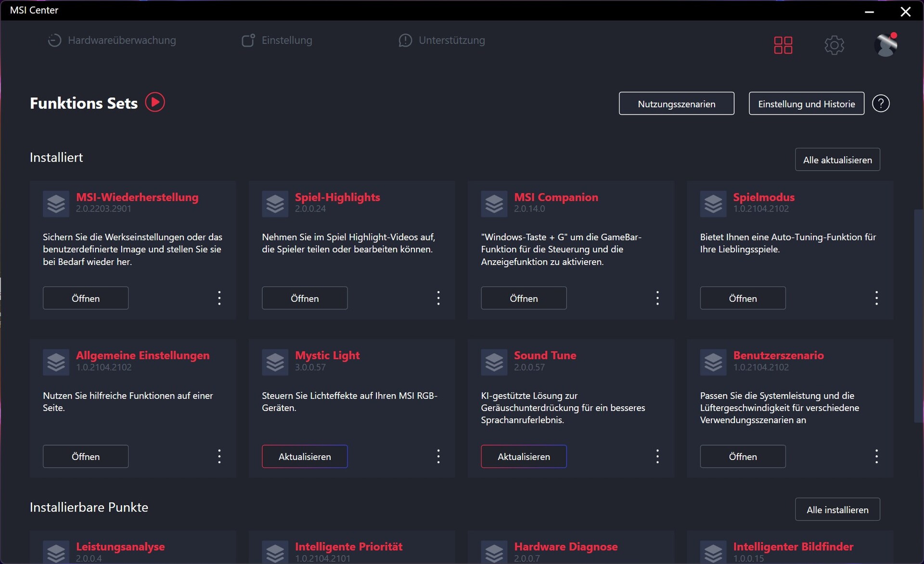Click the Spiel-Highlights stack icon

pyautogui.click(x=275, y=204)
